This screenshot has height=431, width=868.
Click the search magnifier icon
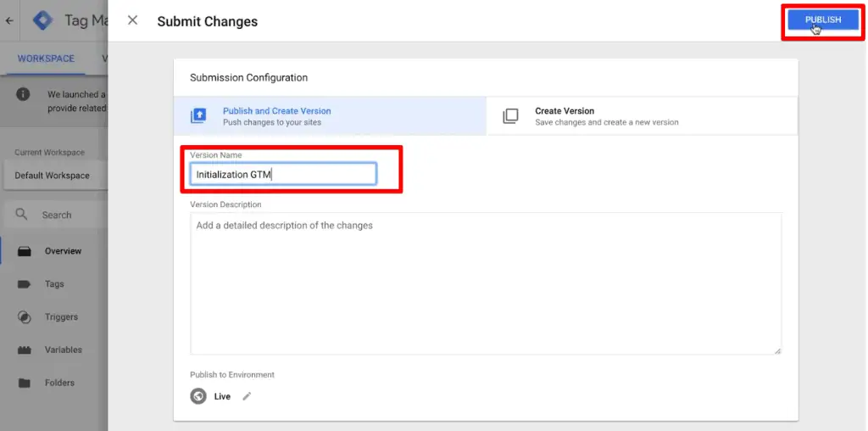[21, 215]
